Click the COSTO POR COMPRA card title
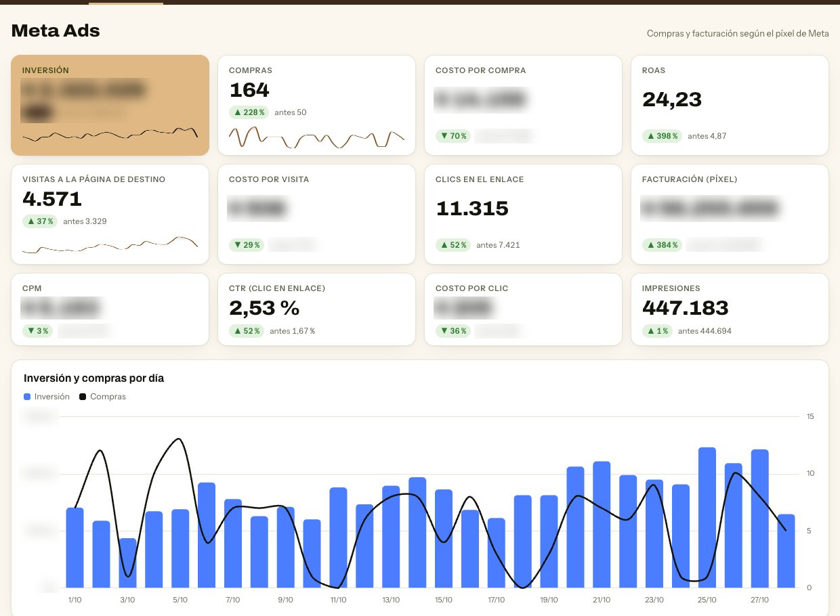 (481, 70)
